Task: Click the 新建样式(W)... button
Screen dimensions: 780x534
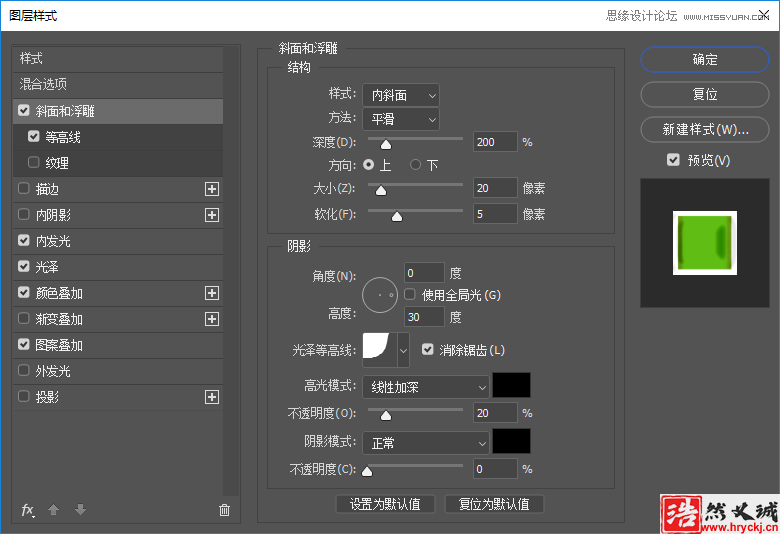Action: click(705, 129)
